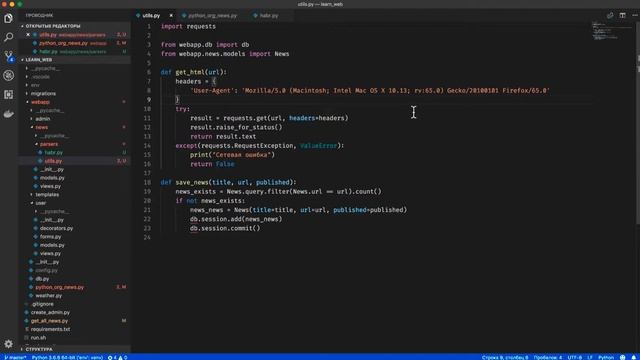Click 'return result.text' in the editor
The width and height of the screenshot is (640, 360).
point(223,137)
